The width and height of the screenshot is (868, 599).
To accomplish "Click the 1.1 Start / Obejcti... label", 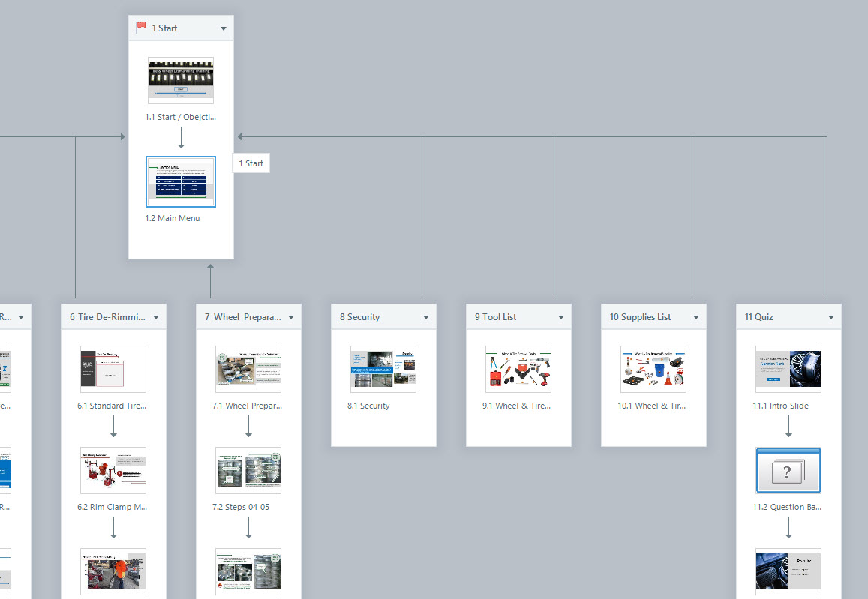I will (181, 117).
